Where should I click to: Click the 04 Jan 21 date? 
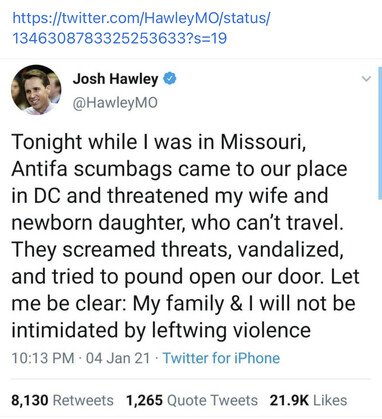[x=118, y=358]
